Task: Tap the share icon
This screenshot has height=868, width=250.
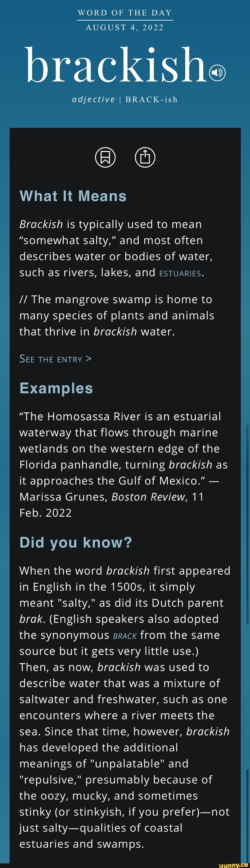Action: [x=145, y=157]
